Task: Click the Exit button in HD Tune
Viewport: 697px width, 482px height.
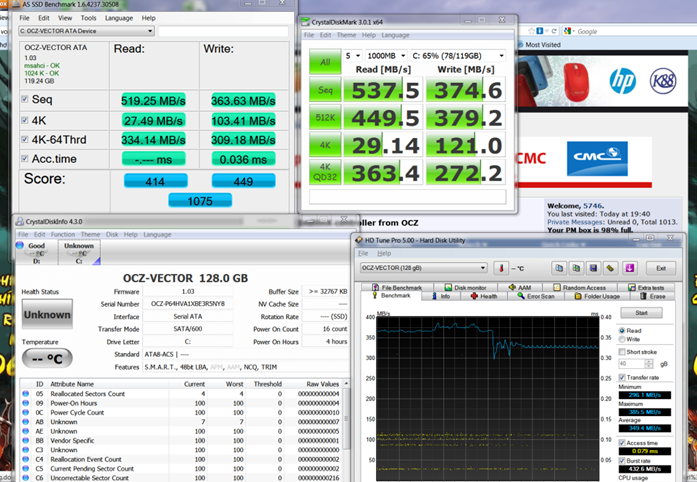Action: pos(661,268)
